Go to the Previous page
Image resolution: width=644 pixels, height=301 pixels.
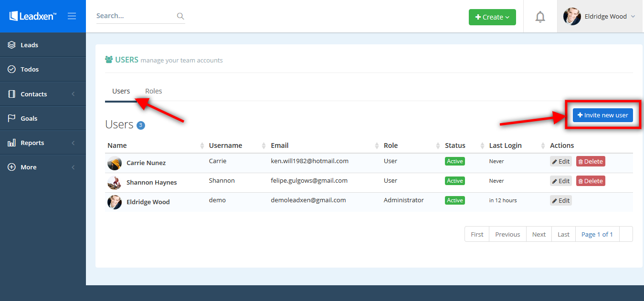coord(507,234)
